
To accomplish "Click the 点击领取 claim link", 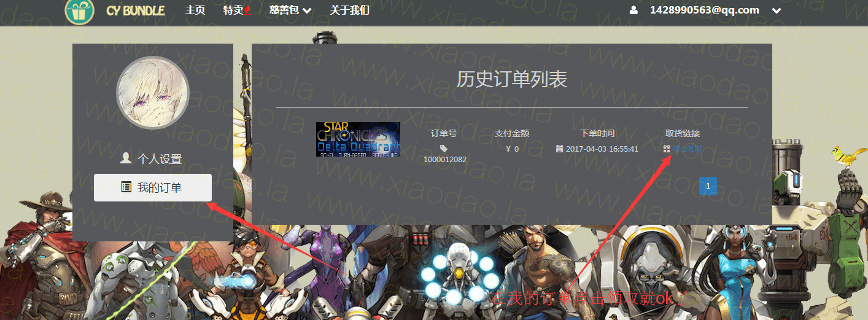I will (x=687, y=149).
